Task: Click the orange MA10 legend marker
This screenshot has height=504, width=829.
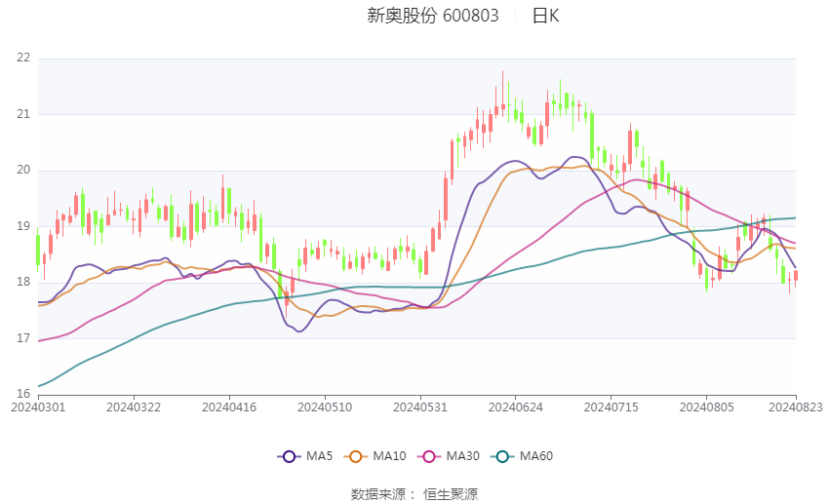Action: pos(356,456)
